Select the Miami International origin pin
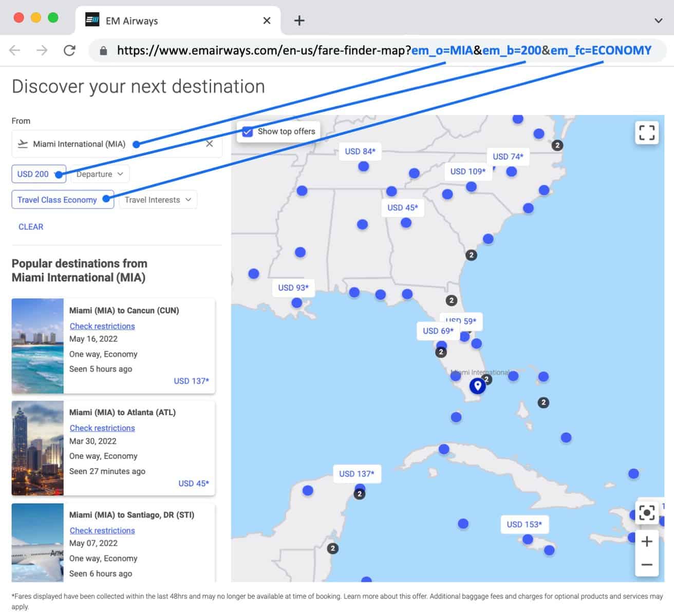Viewport: 674px width, 616px height. pyautogui.click(x=478, y=386)
